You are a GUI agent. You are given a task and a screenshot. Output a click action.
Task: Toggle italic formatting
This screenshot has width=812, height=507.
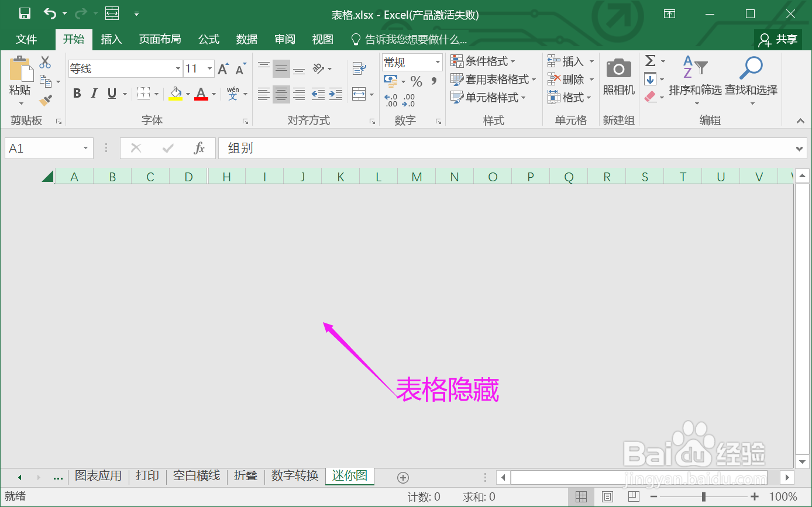pyautogui.click(x=94, y=92)
